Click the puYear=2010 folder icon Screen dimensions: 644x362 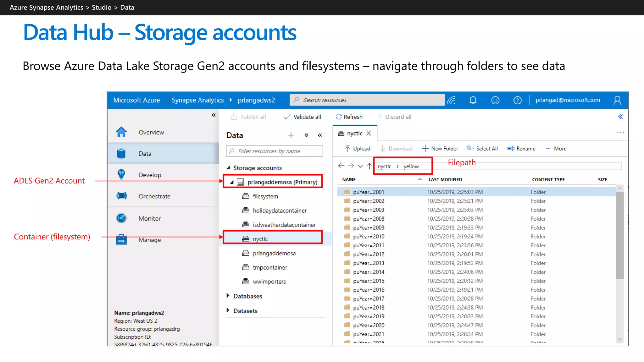347,236
